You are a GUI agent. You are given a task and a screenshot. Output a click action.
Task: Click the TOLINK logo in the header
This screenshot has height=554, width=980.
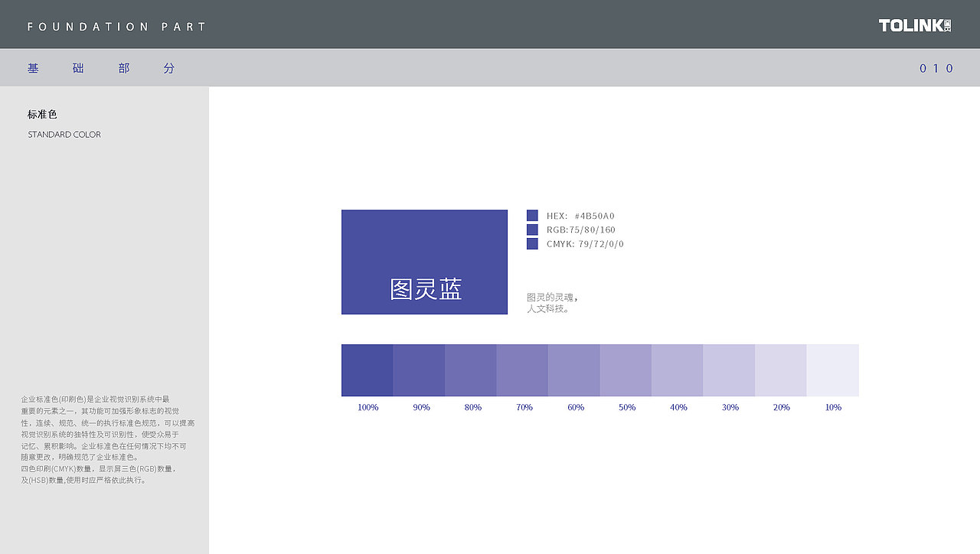(x=915, y=25)
